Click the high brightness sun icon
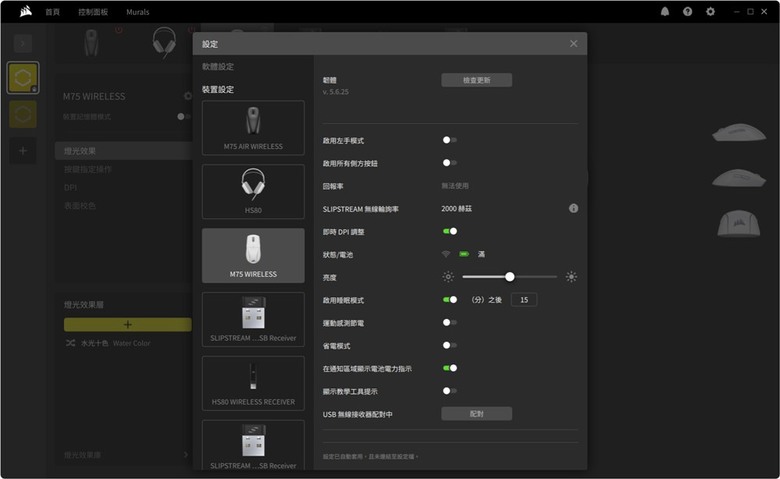 coord(571,277)
